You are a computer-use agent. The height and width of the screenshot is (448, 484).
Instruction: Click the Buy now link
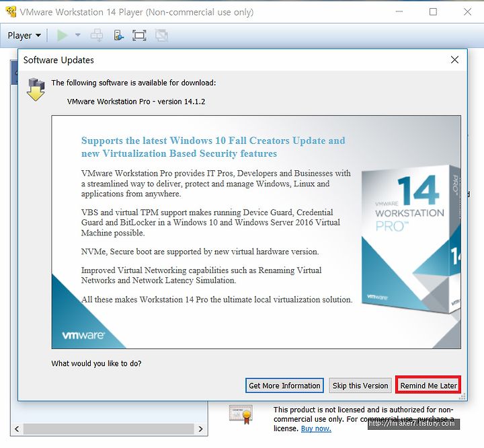click(x=316, y=428)
